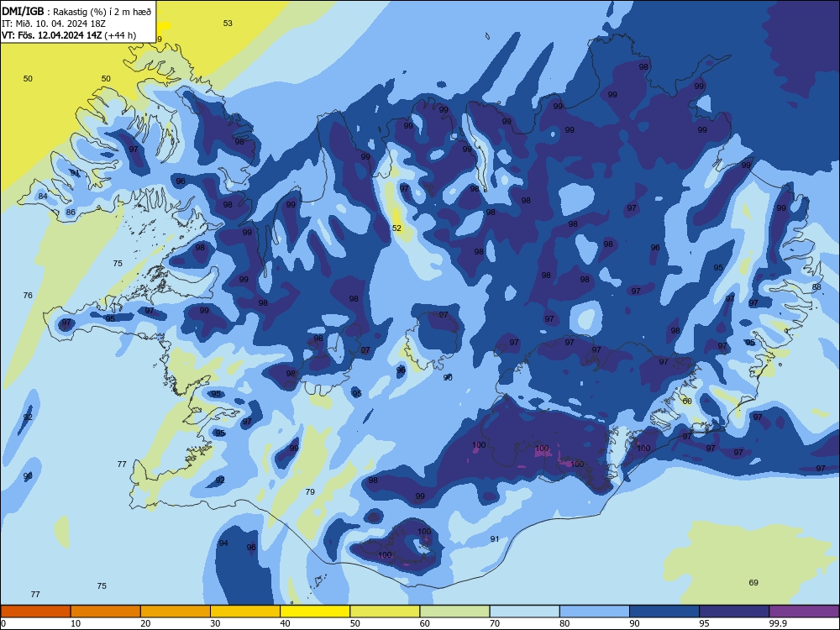840x630 pixels.
Task: Click the light orange 20–30 legend swatch
Action: (x=176, y=612)
